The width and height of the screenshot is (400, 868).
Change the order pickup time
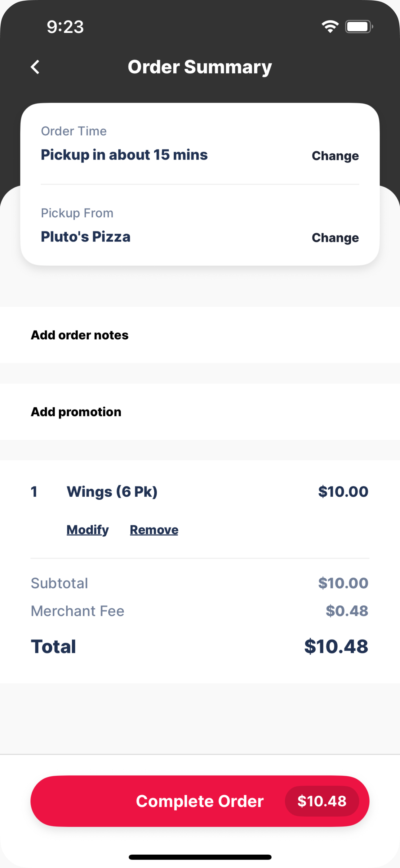click(335, 156)
